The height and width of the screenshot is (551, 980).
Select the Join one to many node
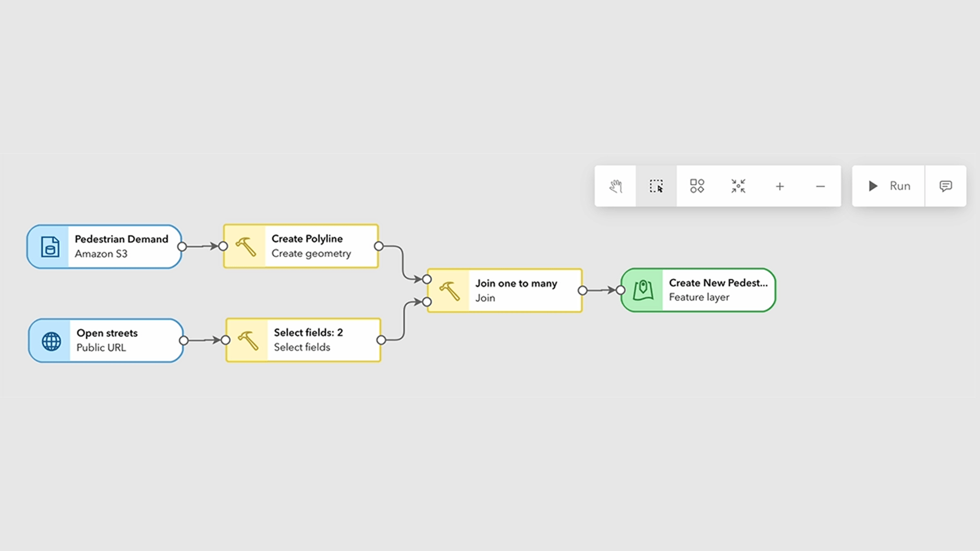[x=516, y=290]
